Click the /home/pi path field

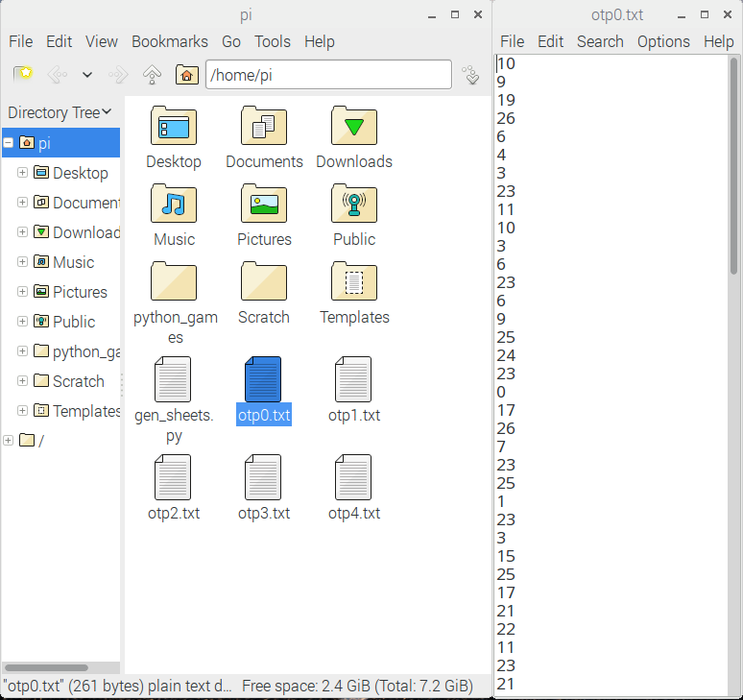tap(328, 74)
